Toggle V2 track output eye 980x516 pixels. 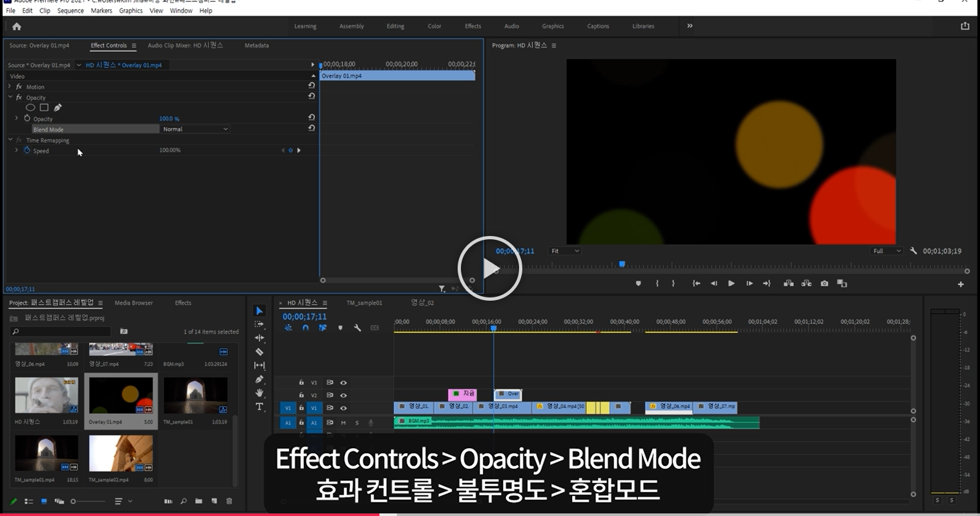[343, 395]
